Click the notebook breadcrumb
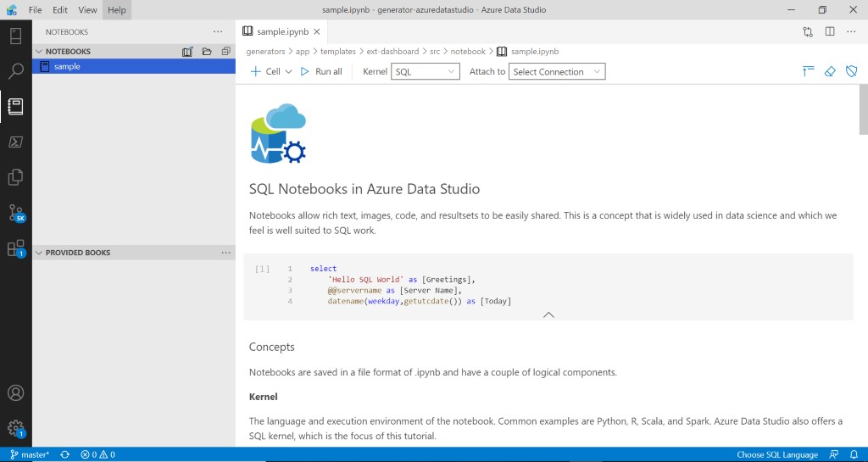This screenshot has height=462, width=868. point(468,52)
